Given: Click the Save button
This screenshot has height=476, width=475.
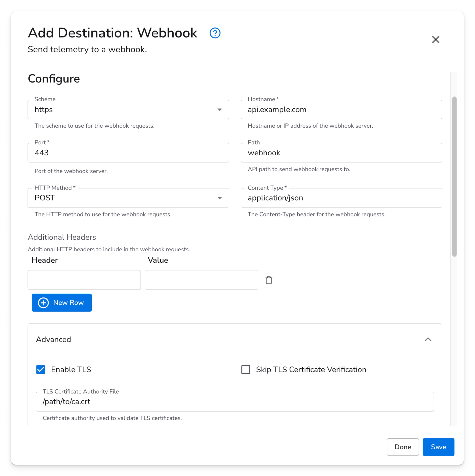Looking at the screenshot, I should click(438, 447).
